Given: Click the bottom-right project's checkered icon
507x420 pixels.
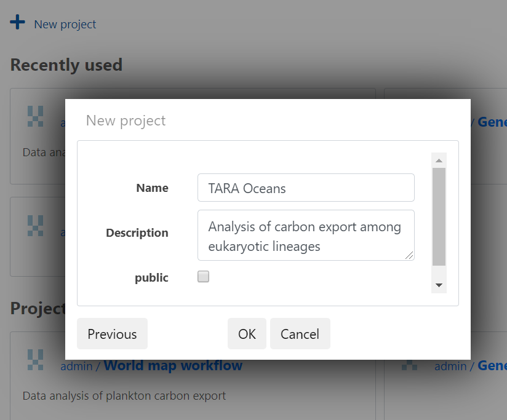Looking at the screenshot, I should (409, 365).
